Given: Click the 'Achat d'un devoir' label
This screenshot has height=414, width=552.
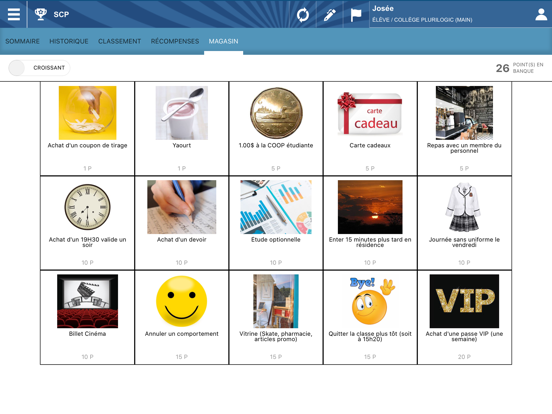Looking at the screenshot, I should (x=182, y=240).
